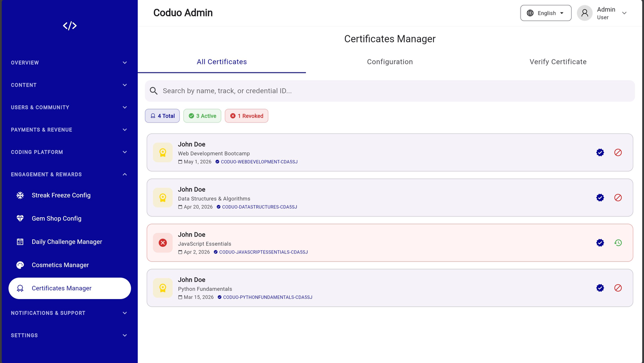
Task: Filter by the 4 Total chip
Action: point(162,116)
